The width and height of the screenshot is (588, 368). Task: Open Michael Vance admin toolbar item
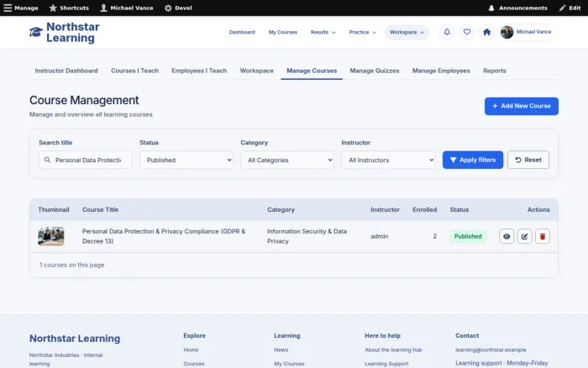tap(127, 8)
